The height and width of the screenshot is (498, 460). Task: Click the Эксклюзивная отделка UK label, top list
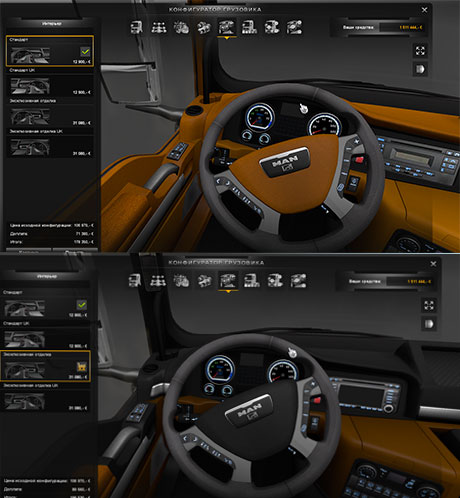pos(36,131)
